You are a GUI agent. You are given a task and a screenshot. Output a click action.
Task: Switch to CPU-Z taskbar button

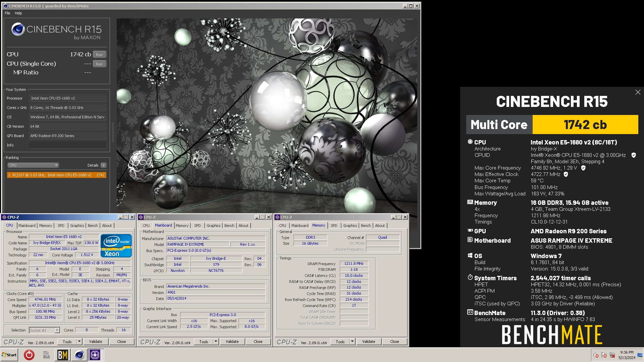coord(95,355)
